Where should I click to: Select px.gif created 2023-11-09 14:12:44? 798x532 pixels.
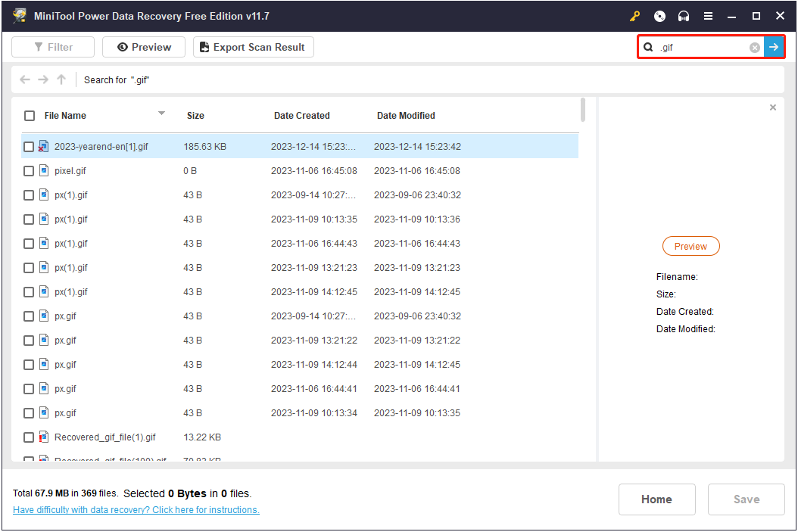(65, 365)
